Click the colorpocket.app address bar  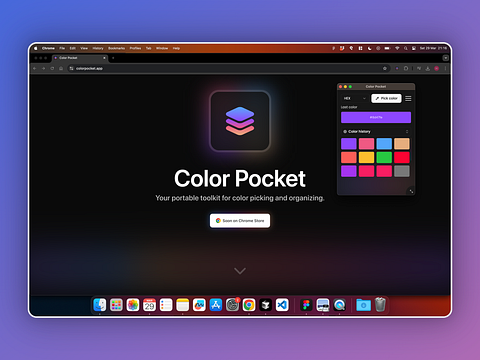pyautogui.click(x=227, y=68)
